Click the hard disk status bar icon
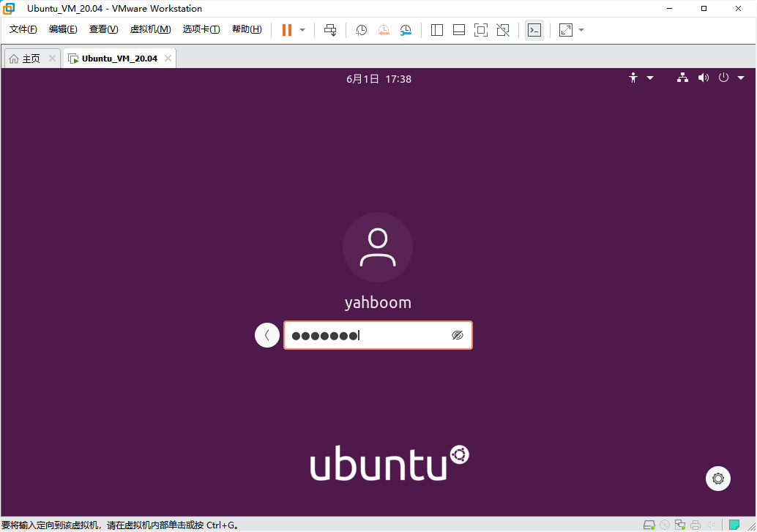This screenshot has height=532, width=757. coord(649,525)
